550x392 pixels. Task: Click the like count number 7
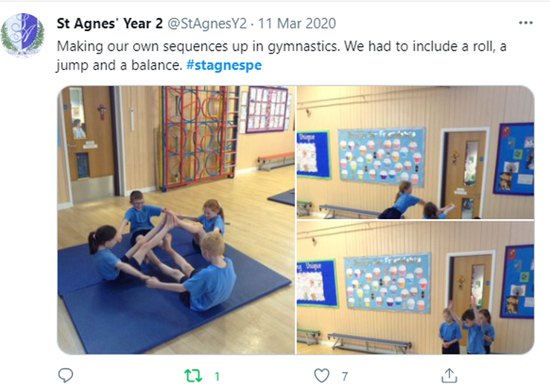(344, 376)
